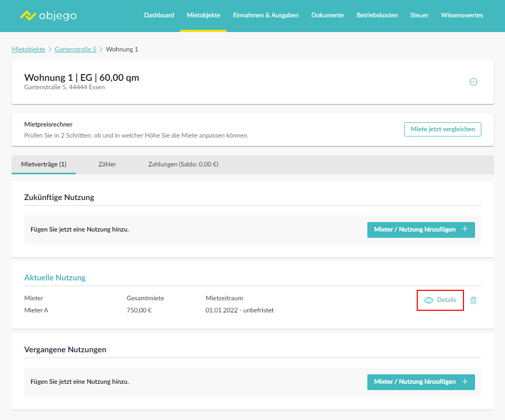Image resolution: width=505 pixels, height=420 pixels.
Task: Click the objego logo
Action: pos(48,15)
